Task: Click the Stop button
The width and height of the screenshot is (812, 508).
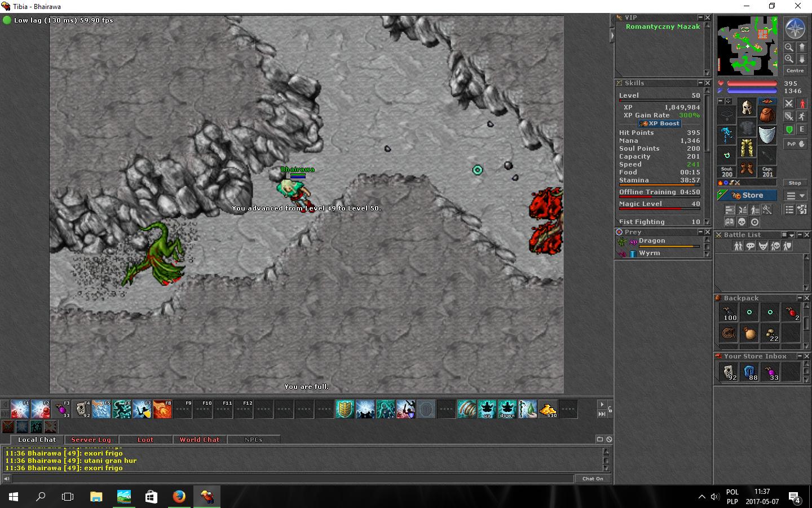Action: pos(795,183)
